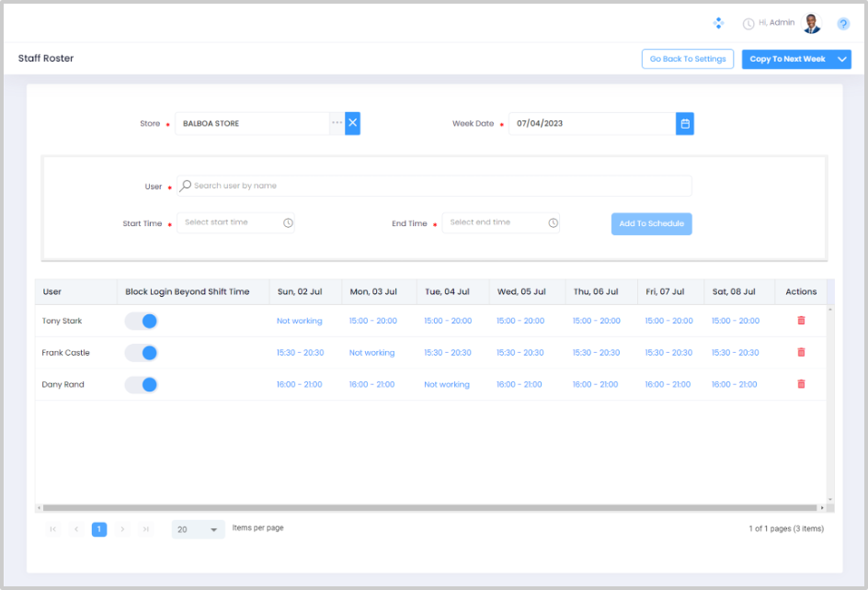Image resolution: width=868 pixels, height=590 pixels.
Task: Open the Start Time picker
Action: pyautogui.click(x=235, y=222)
